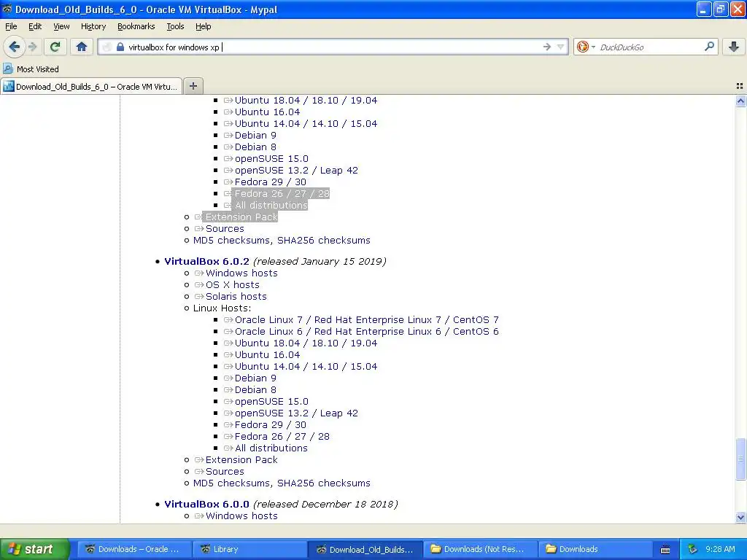Viewport: 747px width, 560px height.
Task: Click the list all tabs icon
Action: tap(740, 86)
